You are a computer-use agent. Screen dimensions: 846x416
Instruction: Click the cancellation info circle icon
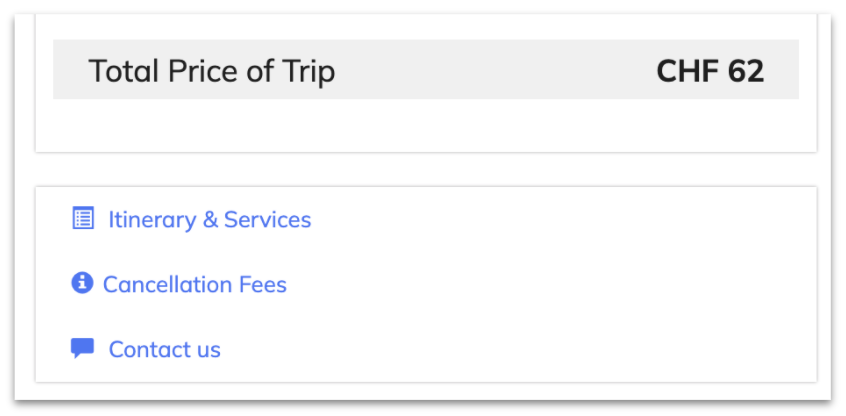[x=82, y=283]
